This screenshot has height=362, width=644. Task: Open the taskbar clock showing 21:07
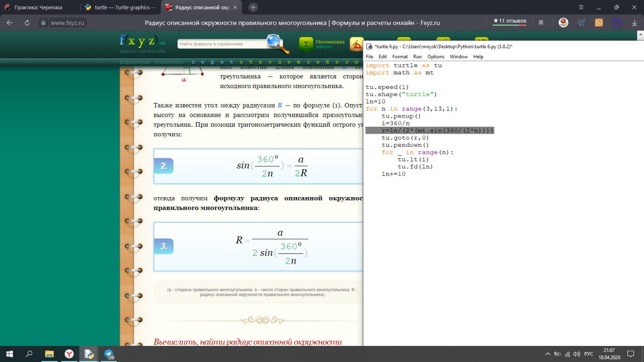click(609, 354)
